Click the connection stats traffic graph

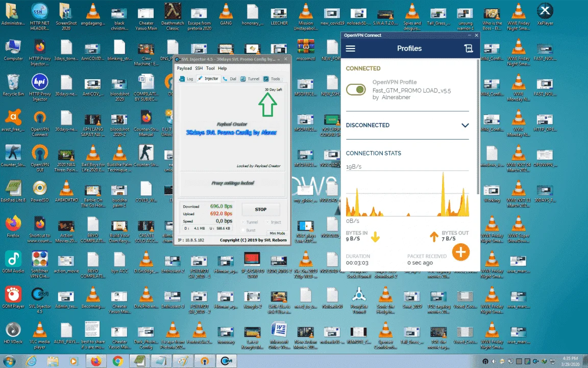click(x=407, y=193)
